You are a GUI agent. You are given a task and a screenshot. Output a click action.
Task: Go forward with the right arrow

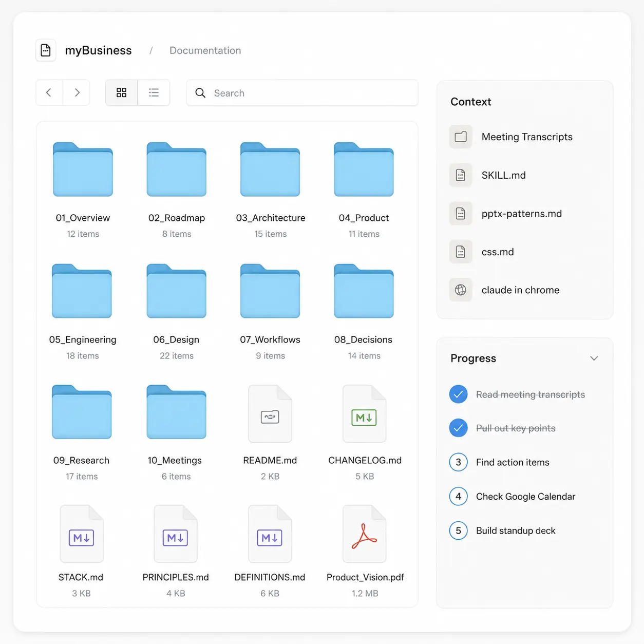tap(77, 92)
